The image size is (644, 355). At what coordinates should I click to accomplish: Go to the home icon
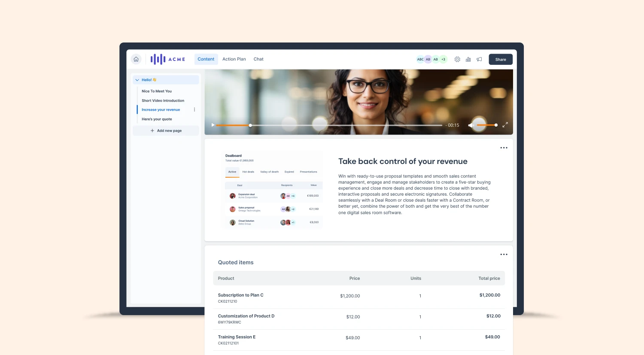(136, 59)
